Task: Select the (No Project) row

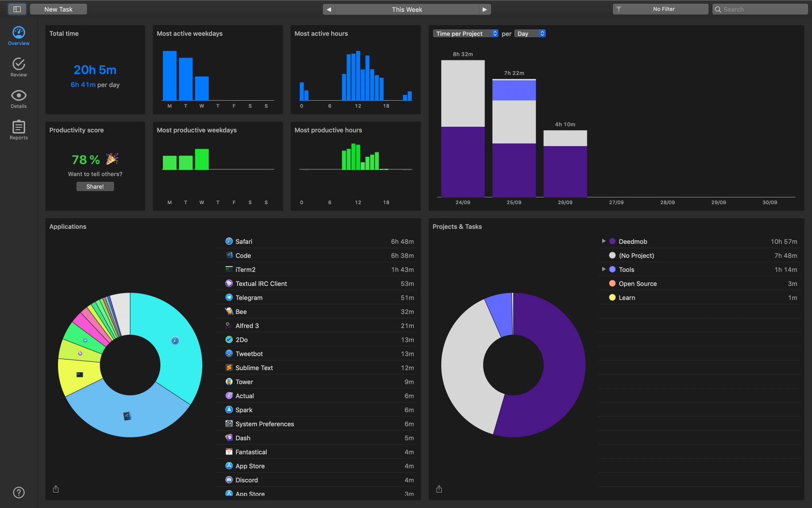Action: [700, 255]
